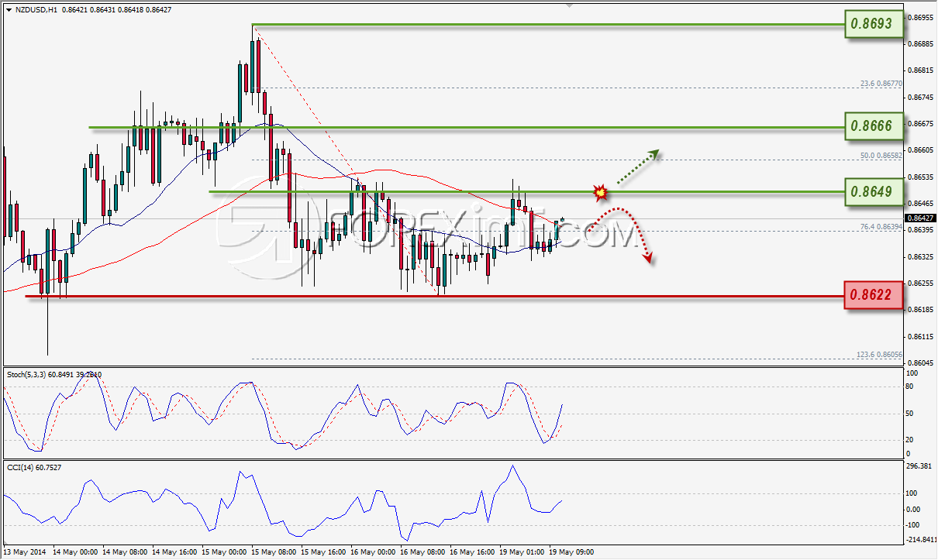Select the Fibonacci 50.0 level label
Screen dimensions: 938x560
(882, 155)
